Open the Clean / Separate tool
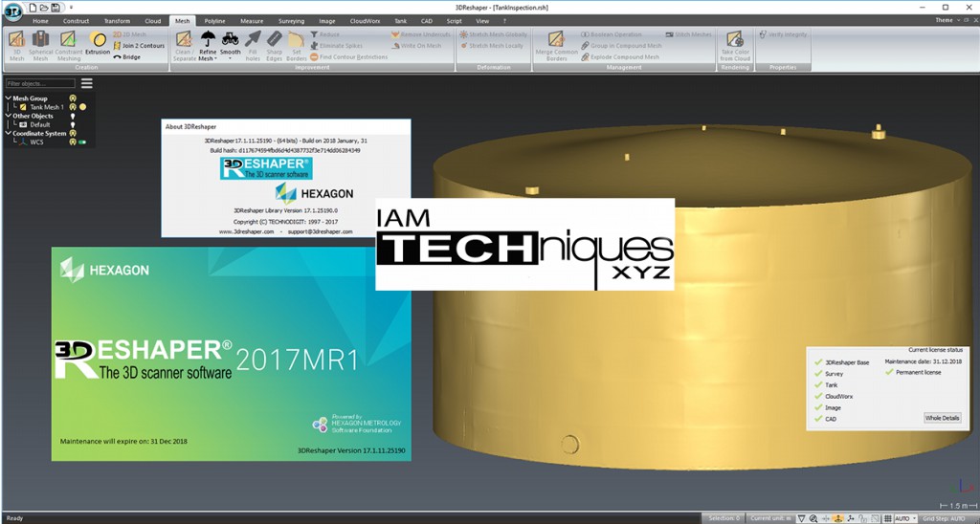Viewport: 980px width, 524px height. [x=184, y=46]
